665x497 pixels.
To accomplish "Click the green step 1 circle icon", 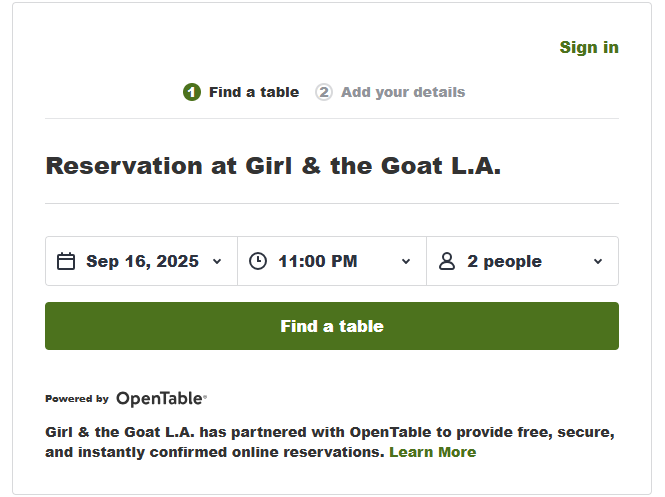I will 192,92.
